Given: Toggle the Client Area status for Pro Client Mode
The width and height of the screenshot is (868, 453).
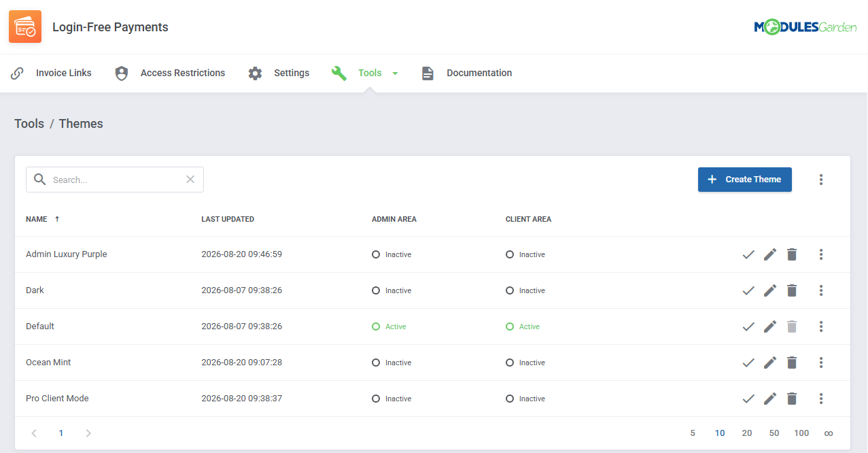Looking at the screenshot, I should point(525,399).
